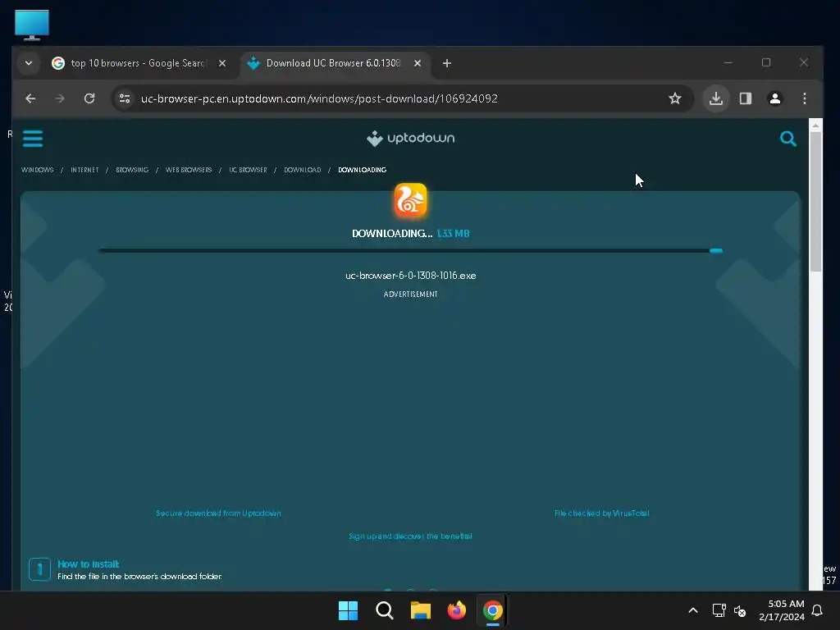Click File checked by VirusTotal link
This screenshot has width=840, height=630.
click(601, 514)
